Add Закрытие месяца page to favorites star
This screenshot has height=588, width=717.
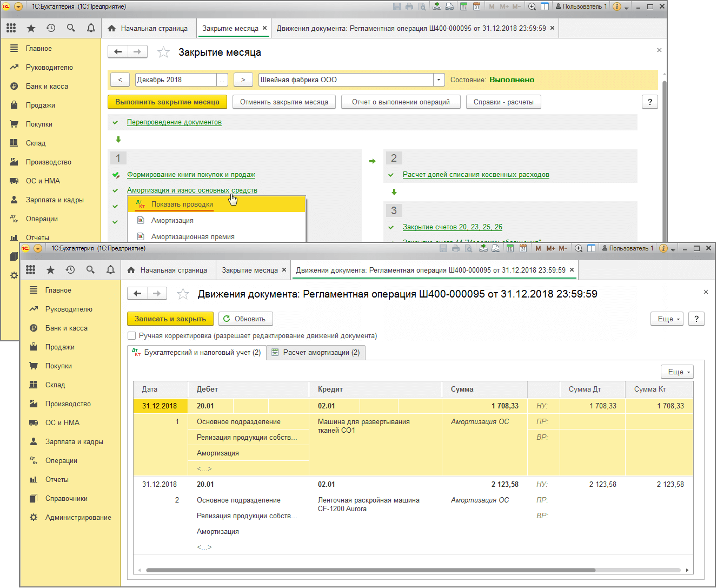coord(163,52)
